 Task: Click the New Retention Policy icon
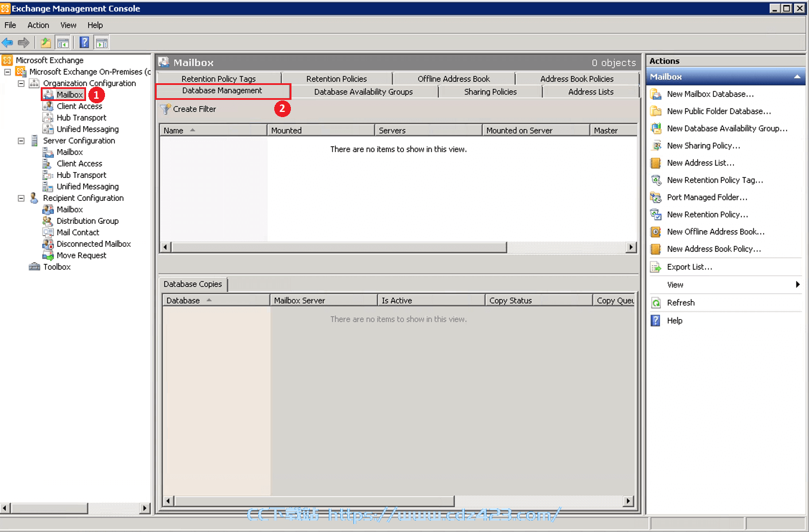tap(656, 215)
